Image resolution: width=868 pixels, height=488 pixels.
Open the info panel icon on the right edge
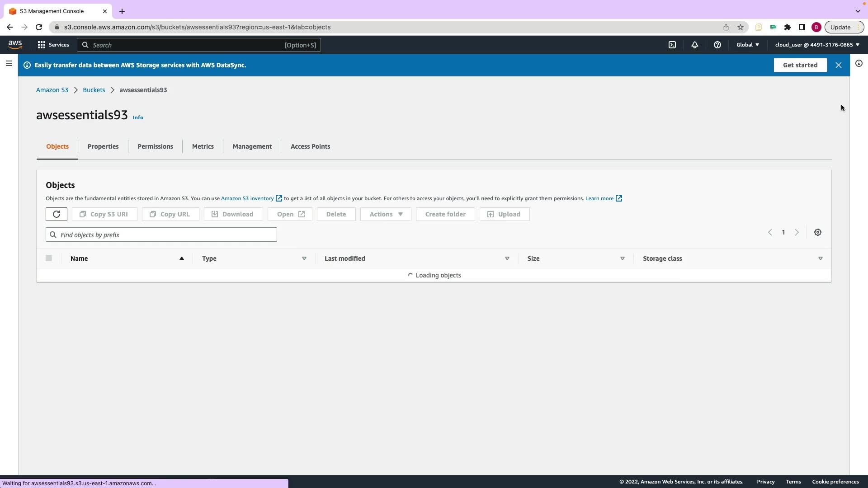[859, 64]
